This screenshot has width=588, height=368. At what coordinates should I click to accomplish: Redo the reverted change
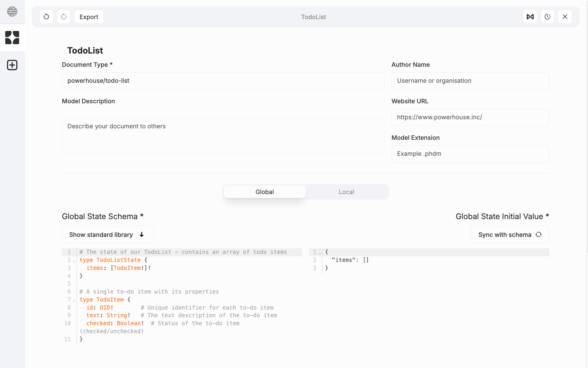click(64, 16)
